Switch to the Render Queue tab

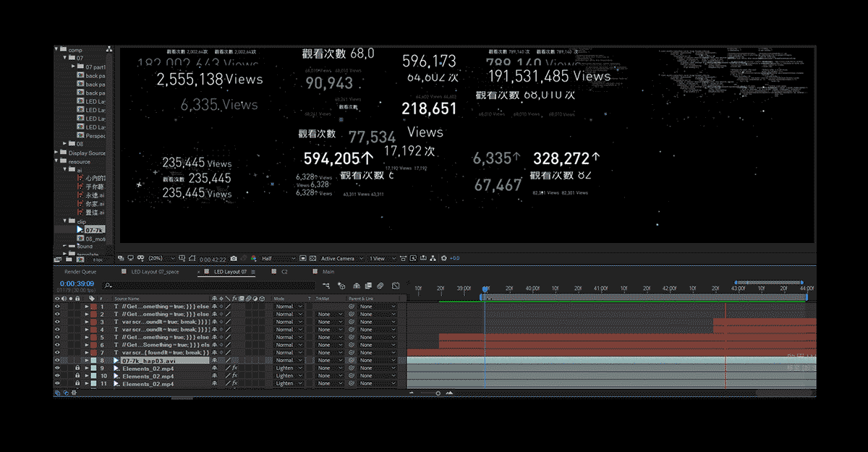pos(80,272)
